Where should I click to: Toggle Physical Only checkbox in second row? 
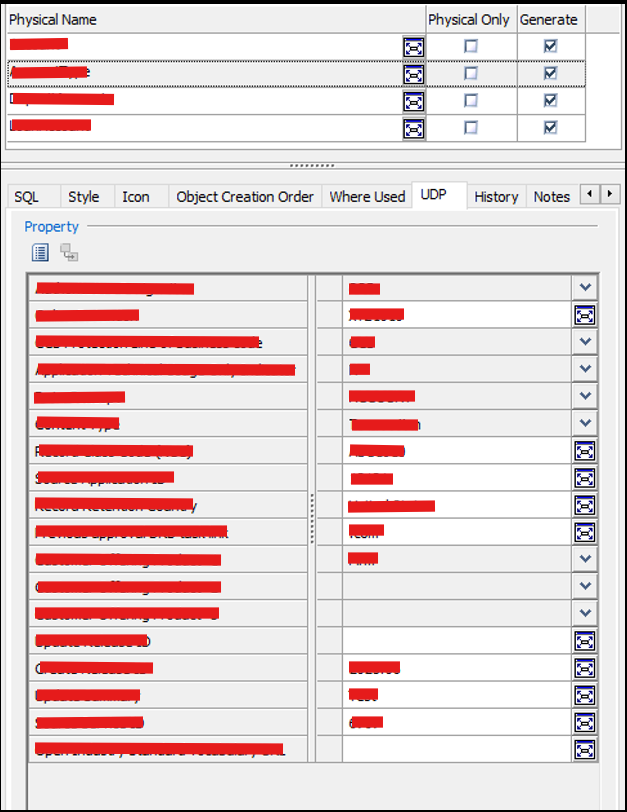tap(471, 74)
